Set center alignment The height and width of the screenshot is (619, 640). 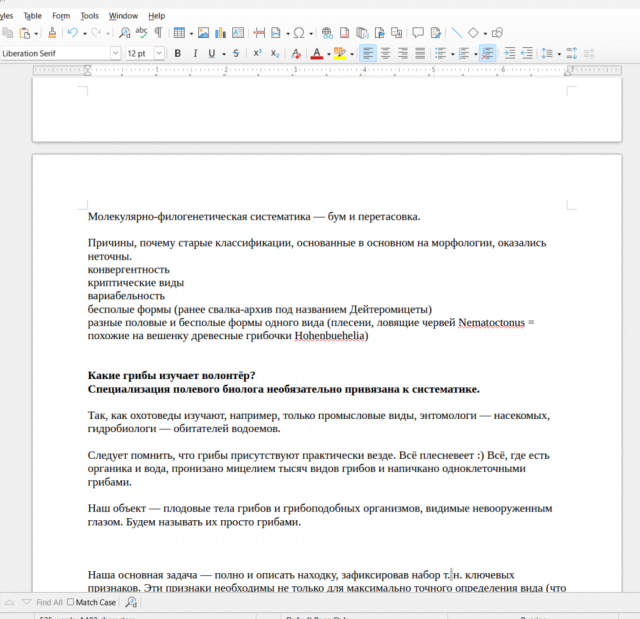click(x=385, y=53)
